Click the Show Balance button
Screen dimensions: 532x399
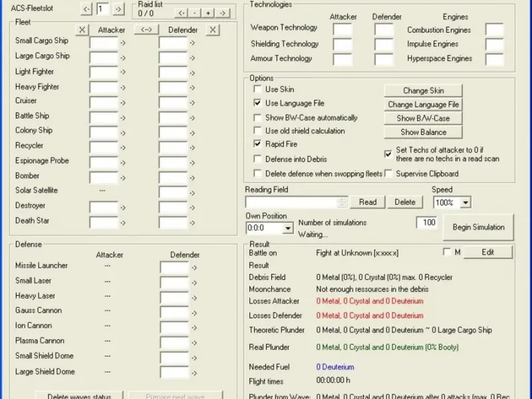tap(423, 132)
